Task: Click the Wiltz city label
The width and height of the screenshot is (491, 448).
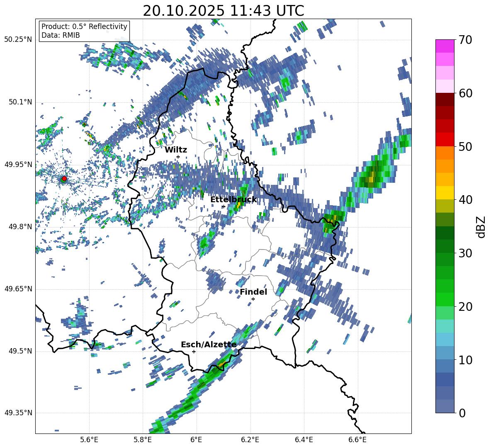Action: 176,150
